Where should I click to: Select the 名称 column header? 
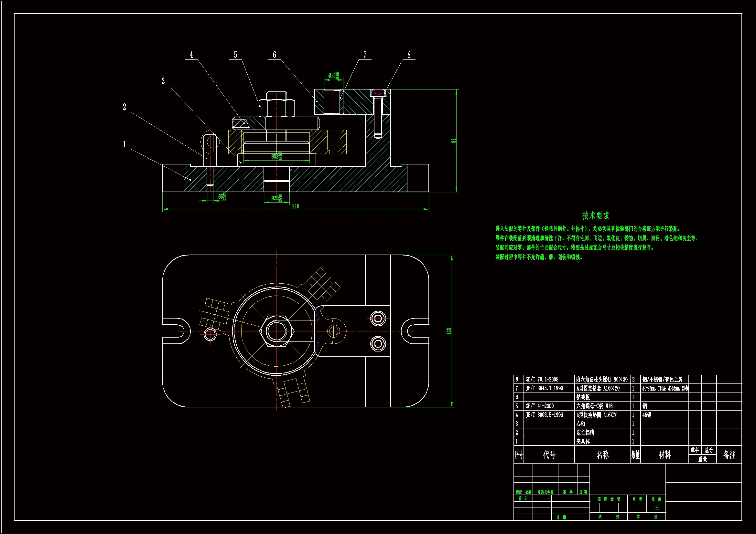point(602,455)
